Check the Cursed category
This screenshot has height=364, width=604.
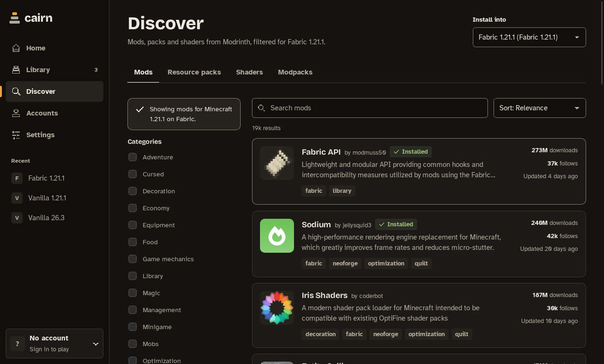[x=133, y=174]
